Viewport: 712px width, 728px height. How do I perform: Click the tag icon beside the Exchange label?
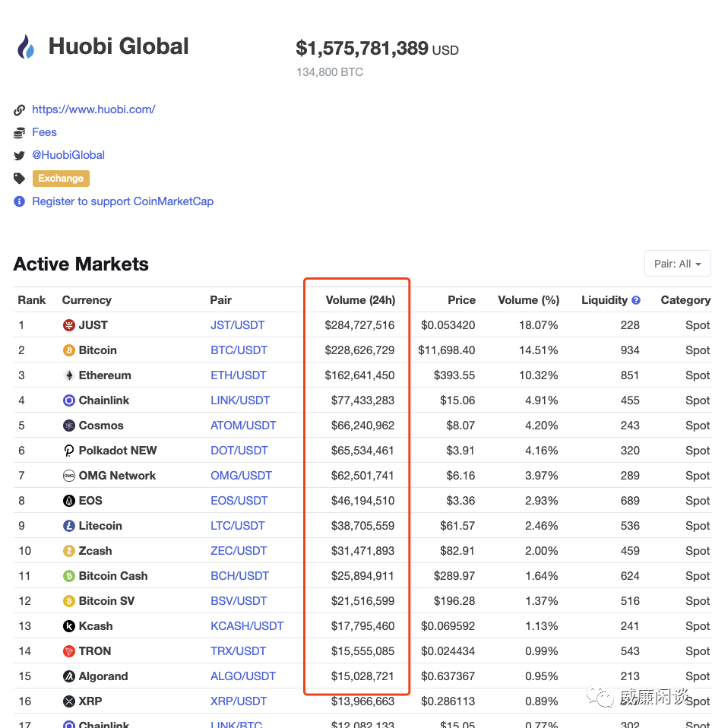(19, 179)
